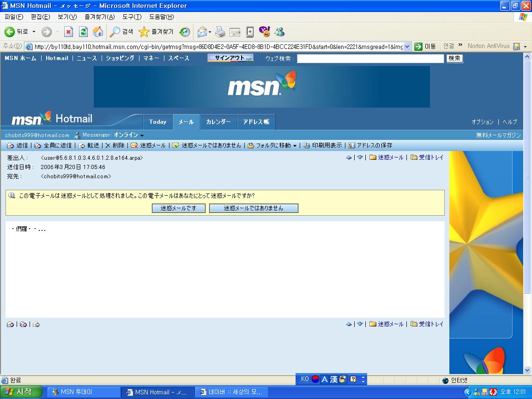This screenshot has width=532, height=399.
Task: Go to the browser Home page icon
Action: pyautogui.click(x=98, y=32)
